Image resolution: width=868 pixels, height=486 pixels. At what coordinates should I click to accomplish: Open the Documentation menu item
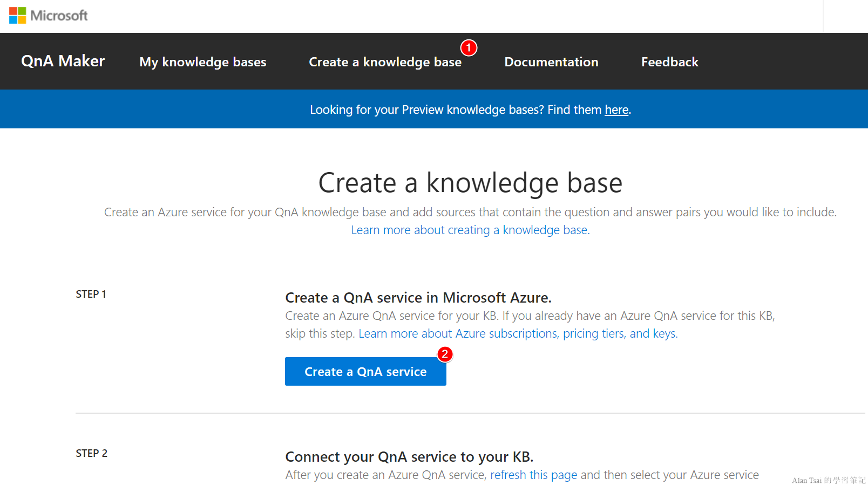pos(551,62)
